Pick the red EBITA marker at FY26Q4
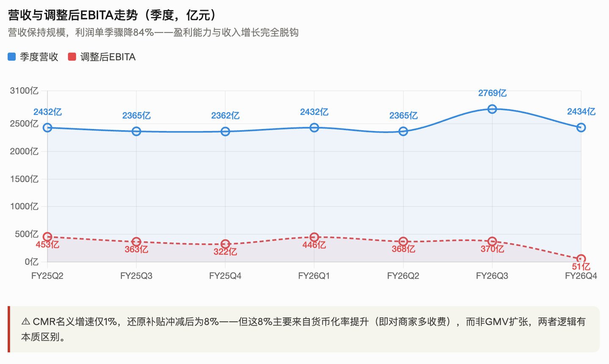Image resolution: width=609 pixels, height=364 pixels. (581, 259)
